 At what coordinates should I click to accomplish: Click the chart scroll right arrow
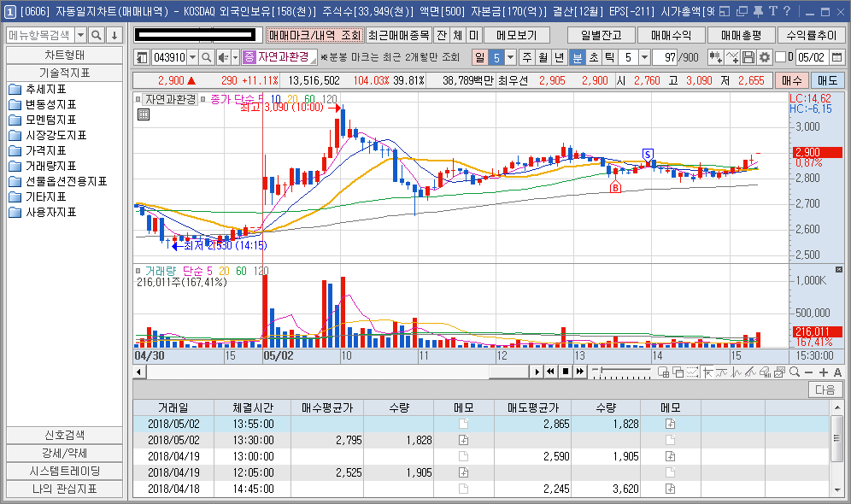(x=537, y=372)
